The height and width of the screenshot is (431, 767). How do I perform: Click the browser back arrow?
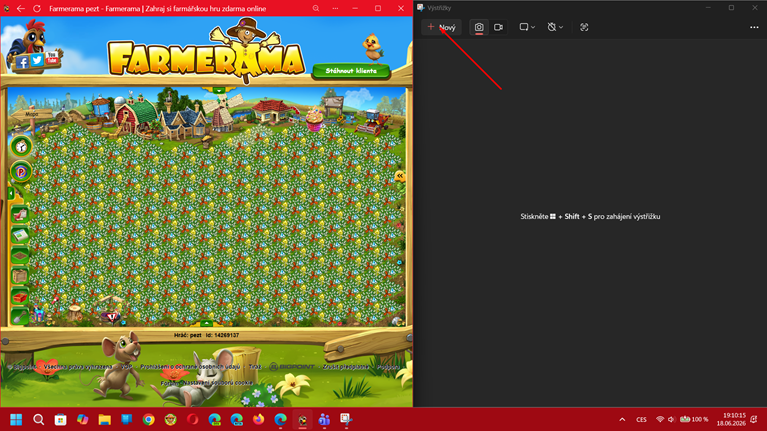click(x=21, y=8)
